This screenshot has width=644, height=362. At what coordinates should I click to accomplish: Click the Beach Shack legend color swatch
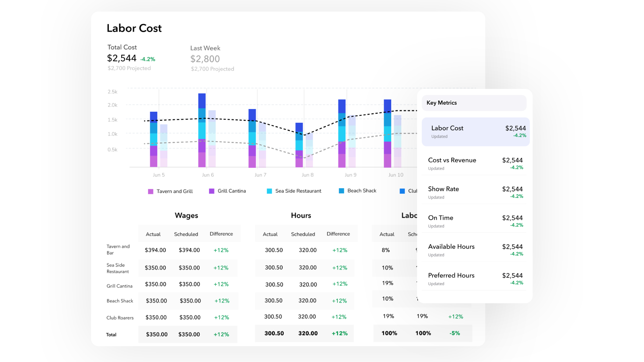tap(341, 191)
